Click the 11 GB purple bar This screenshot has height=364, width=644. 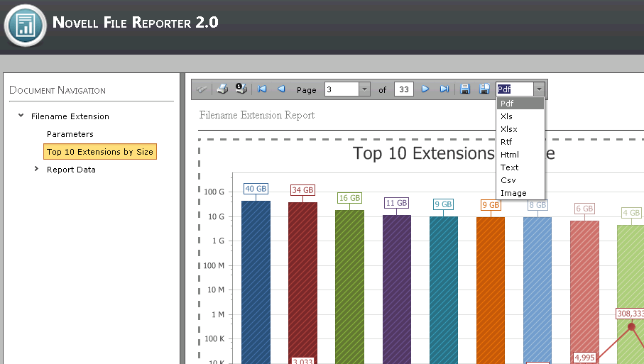pyautogui.click(x=397, y=289)
